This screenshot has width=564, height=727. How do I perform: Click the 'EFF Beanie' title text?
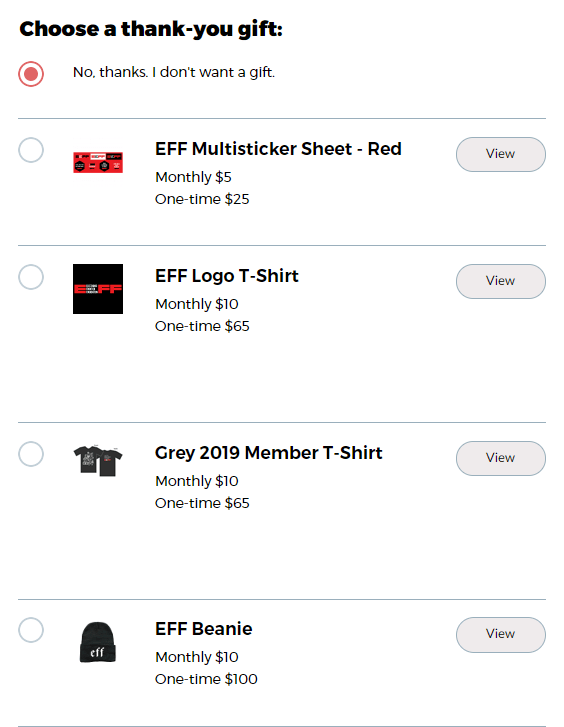click(204, 629)
